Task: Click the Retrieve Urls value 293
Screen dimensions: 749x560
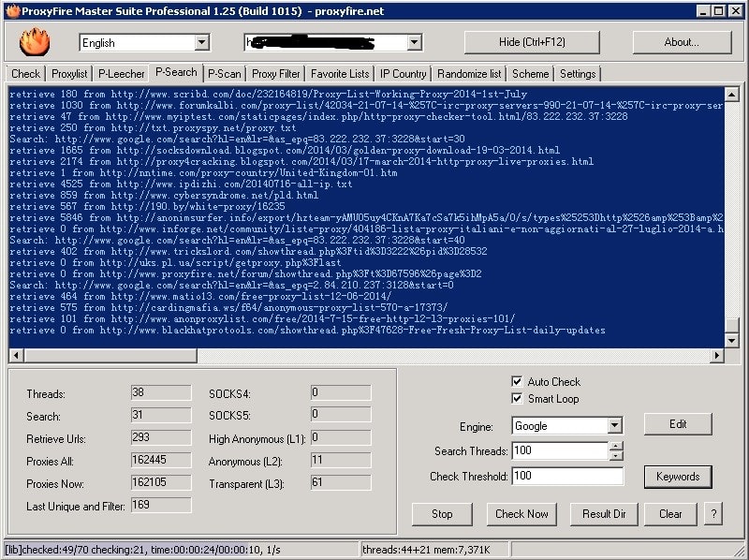Action: click(x=161, y=437)
